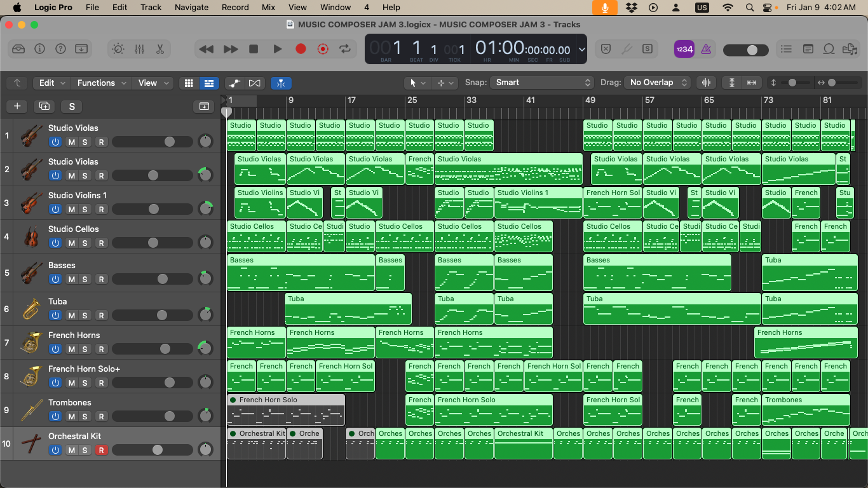Show the Note Pads panel icon
This screenshot has width=868, height=488.
click(808, 49)
